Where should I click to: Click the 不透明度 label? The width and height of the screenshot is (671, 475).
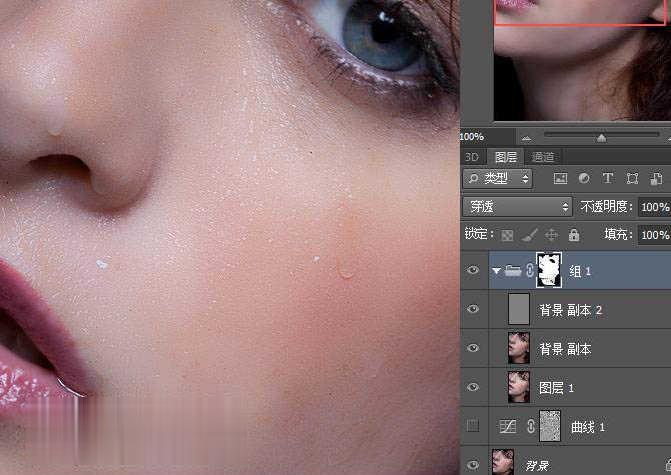pyautogui.click(x=606, y=207)
